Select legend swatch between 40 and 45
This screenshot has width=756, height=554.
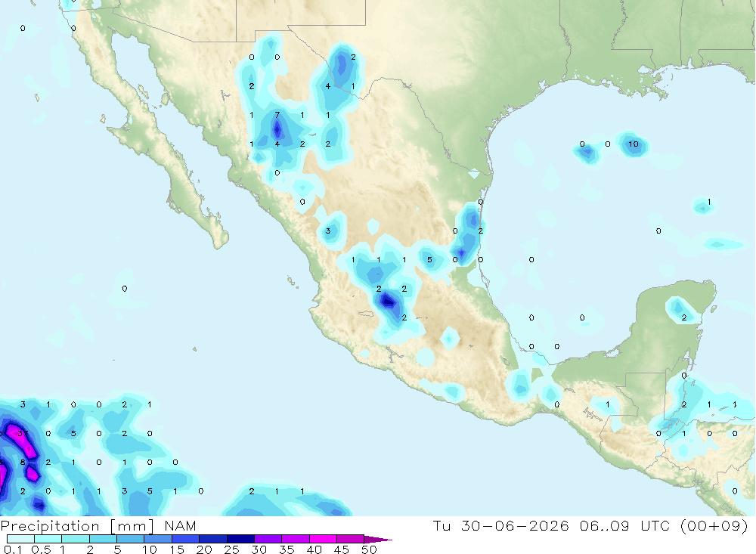(x=323, y=539)
